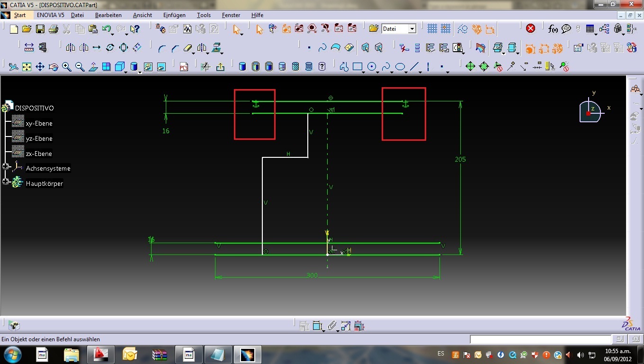Select xy-Ebene in the specification tree
Viewport: 644px width, 364px height.
(x=39, y=123)
